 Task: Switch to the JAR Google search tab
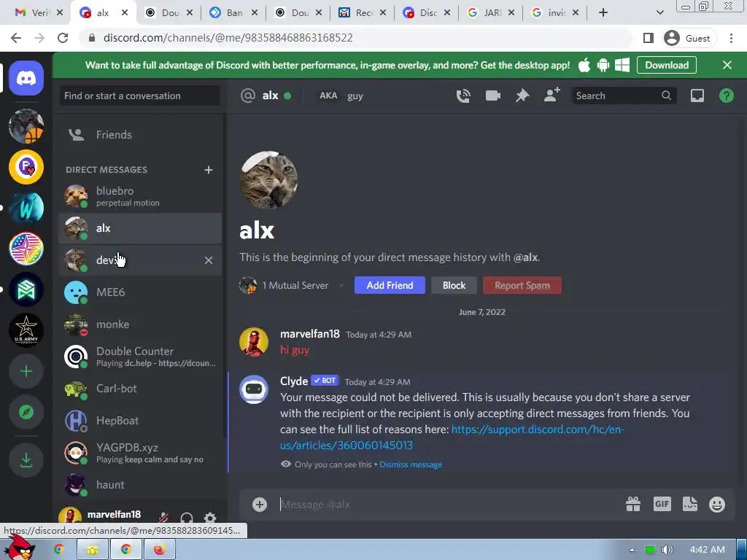pos(491,12)
